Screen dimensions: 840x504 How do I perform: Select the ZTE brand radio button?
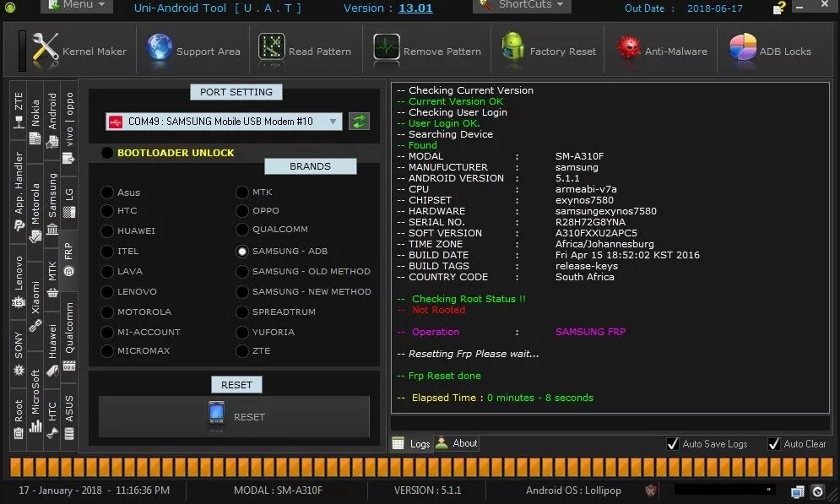click(242, 351)
